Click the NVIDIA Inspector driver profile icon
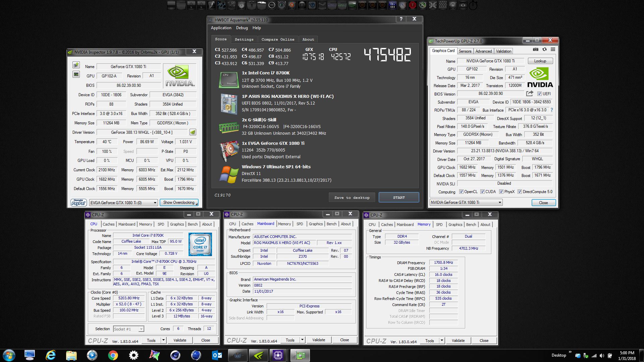 pos(193,132)
